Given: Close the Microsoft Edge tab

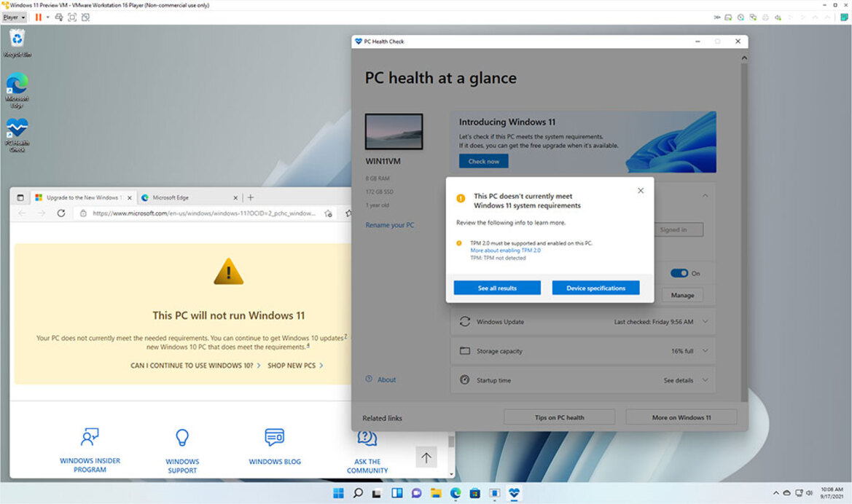Looking at the screenshot, I should coord(235,197).
